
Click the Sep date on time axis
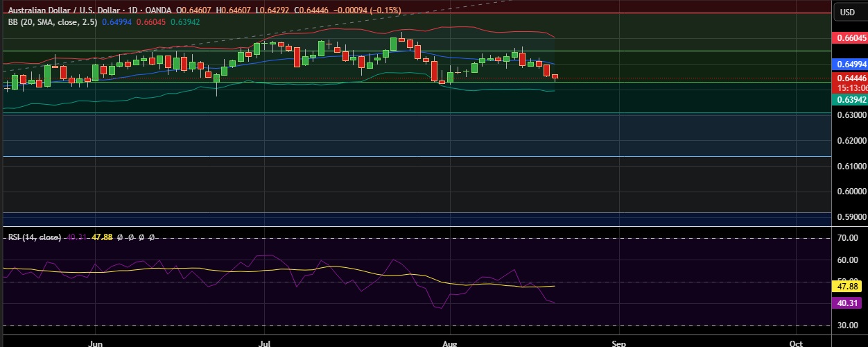pos(619,343)
